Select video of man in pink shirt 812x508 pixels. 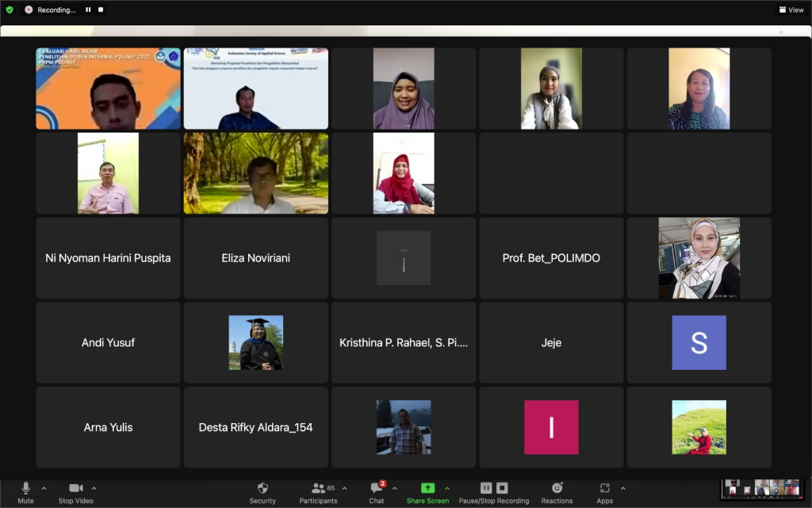(x=108, y=173)
